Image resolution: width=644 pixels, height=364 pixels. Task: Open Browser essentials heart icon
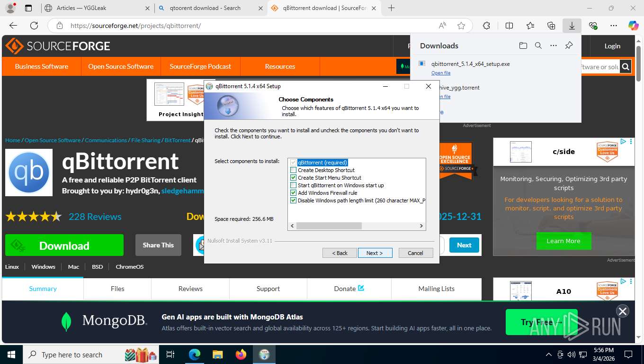pyautogui.click(x=593, y=26)
